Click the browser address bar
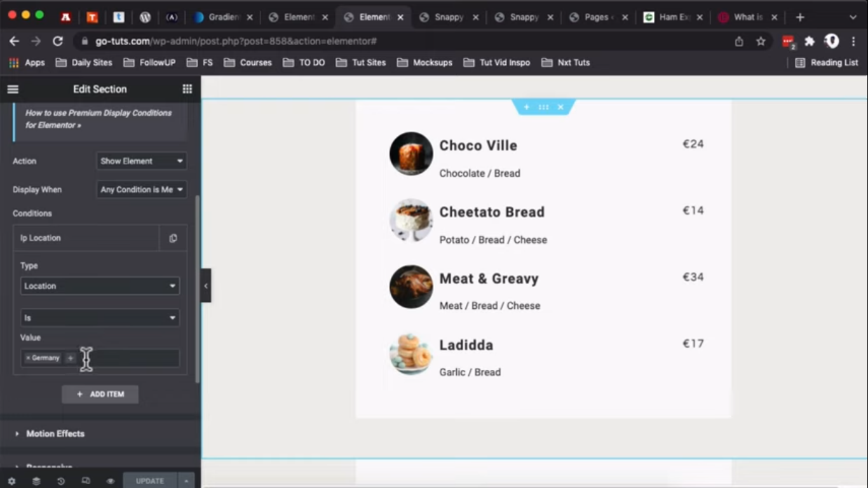This screenshot has width=868, height=488. click(407, 41)
